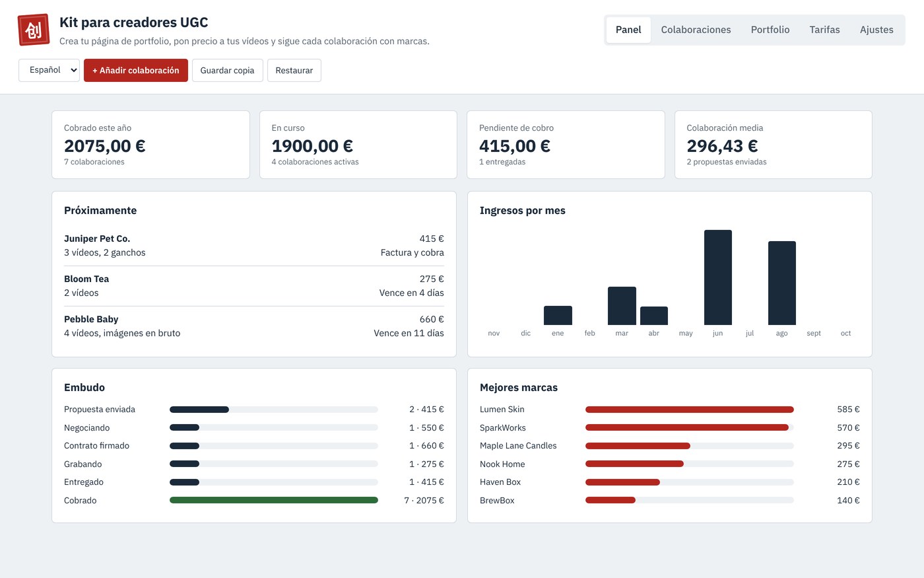
Task: Click the Próximamente heading
Action: point(100,211)
